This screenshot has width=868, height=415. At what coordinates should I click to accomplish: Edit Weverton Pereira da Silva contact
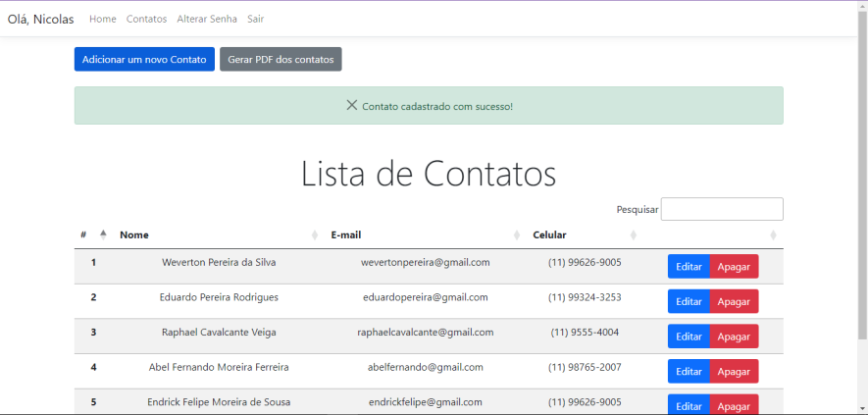click(x=689, y=267)
